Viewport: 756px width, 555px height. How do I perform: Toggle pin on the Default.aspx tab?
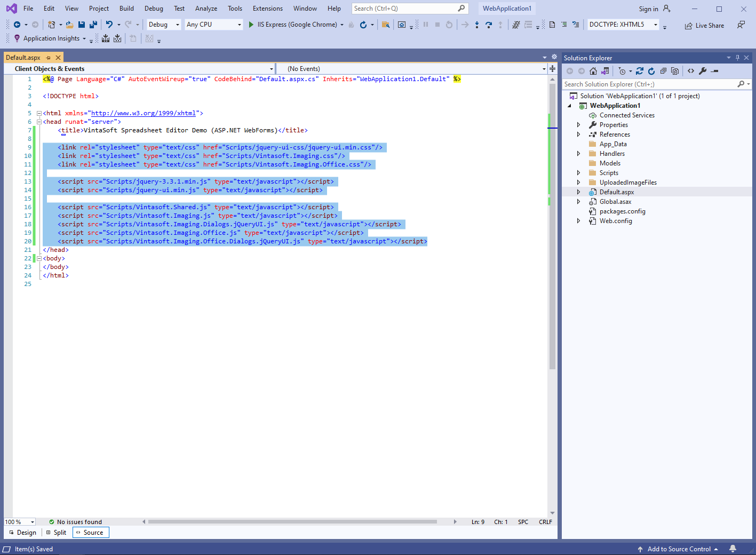48,58
